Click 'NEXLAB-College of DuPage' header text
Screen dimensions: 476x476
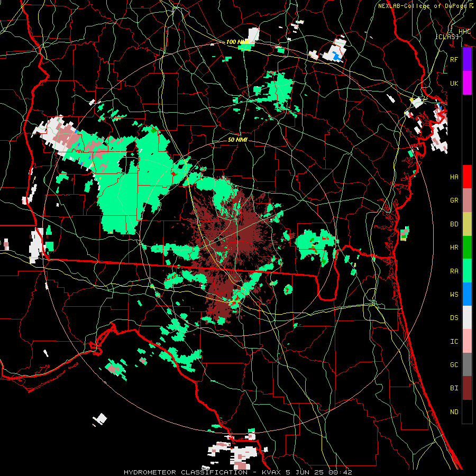point(422,6)
